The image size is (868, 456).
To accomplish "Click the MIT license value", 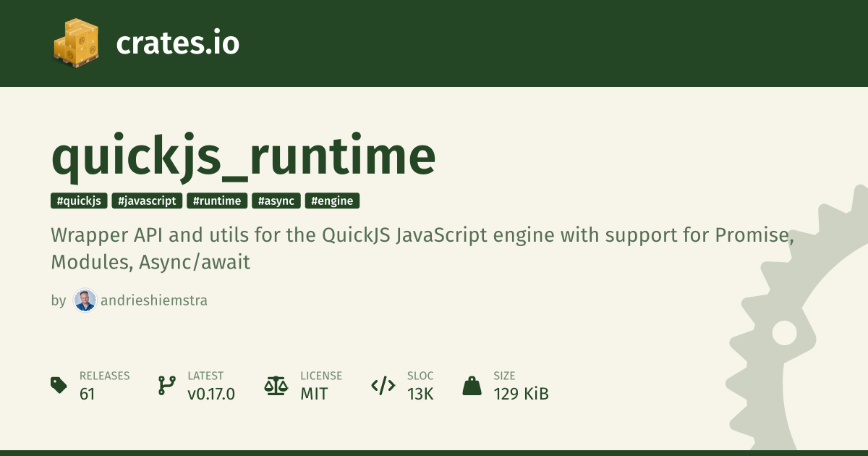I will (314, 394).
